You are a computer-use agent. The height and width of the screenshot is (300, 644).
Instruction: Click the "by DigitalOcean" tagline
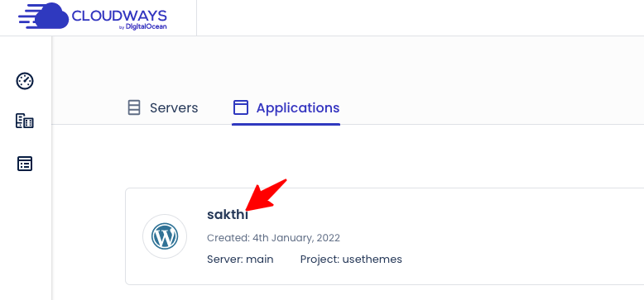click(143, 27)
